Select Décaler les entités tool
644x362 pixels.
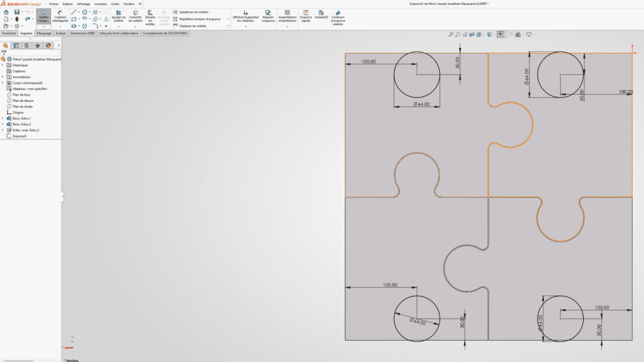150,18
